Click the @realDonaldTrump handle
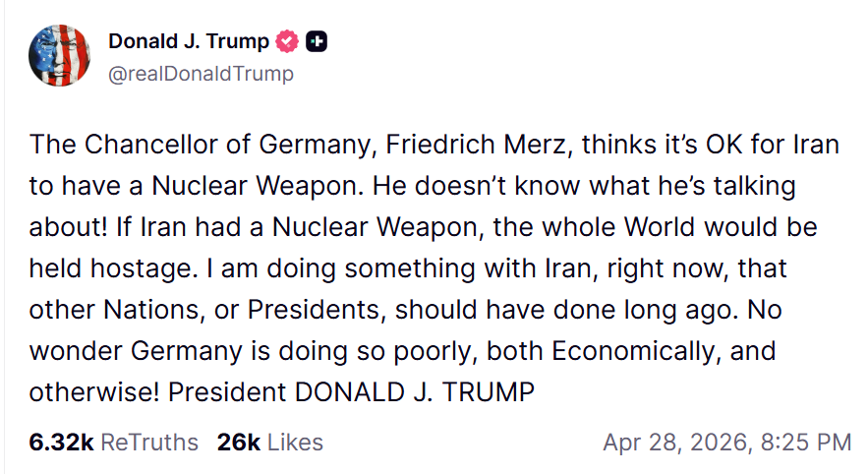Image resolution: width=868 pixels, height=474 pixels. coord(201,73)
